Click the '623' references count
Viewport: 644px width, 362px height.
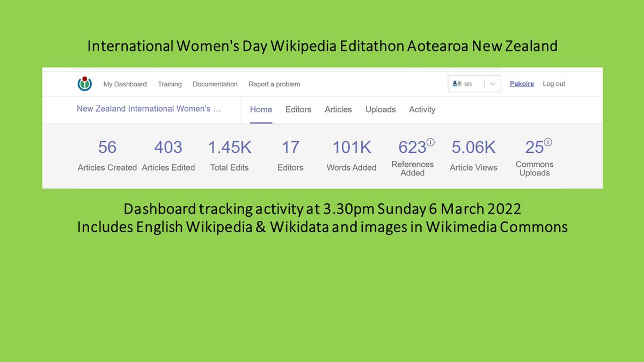pyautogui.click(x=412, y=147)
